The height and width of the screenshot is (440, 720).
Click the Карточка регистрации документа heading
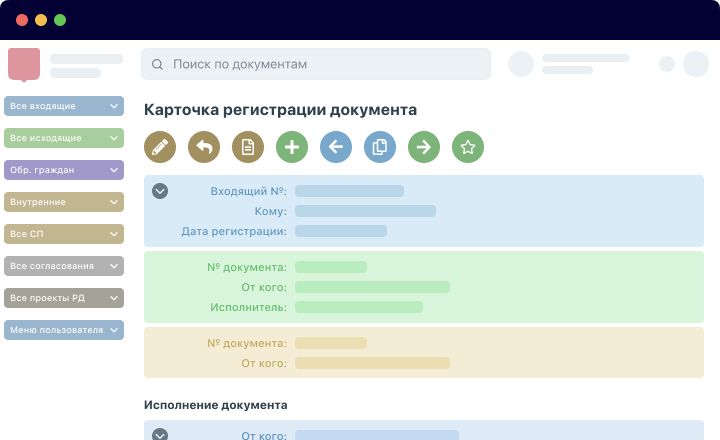point(281,110)
